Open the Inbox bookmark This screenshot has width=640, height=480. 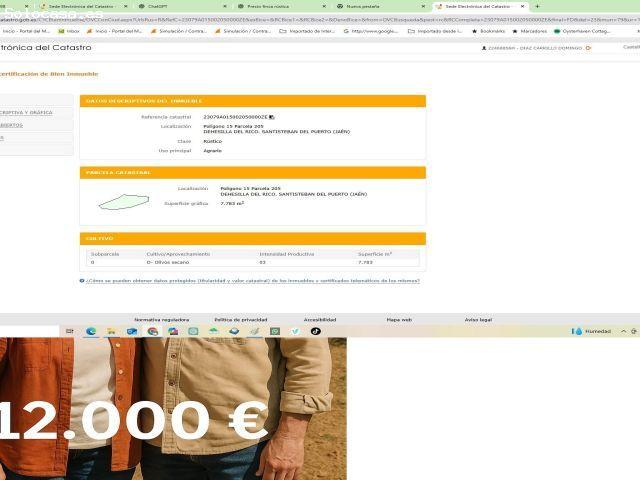point(69,31)
